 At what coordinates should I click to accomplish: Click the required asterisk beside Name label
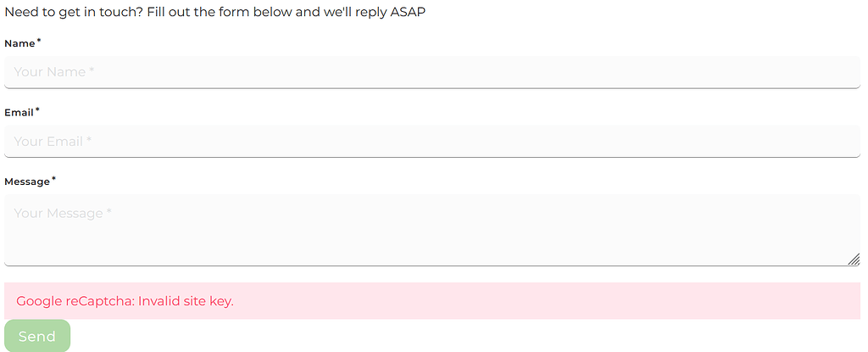pos(39,41)
